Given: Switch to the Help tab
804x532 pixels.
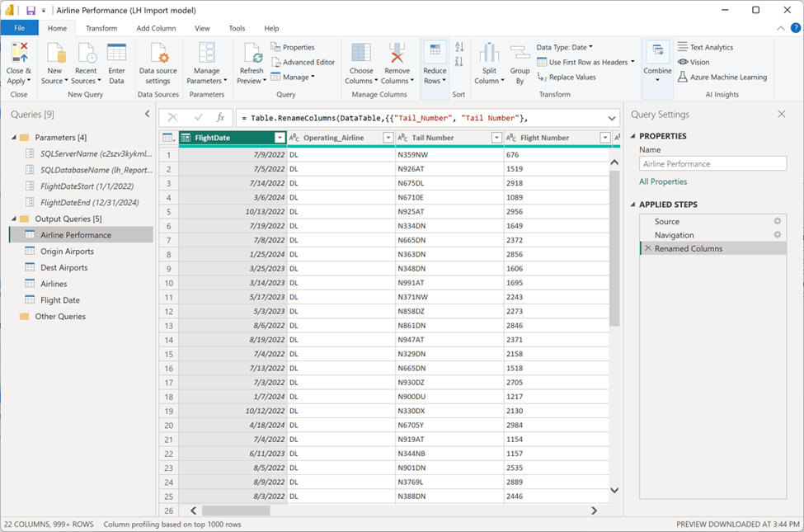Looking at the screenshot, I should 271,28.
